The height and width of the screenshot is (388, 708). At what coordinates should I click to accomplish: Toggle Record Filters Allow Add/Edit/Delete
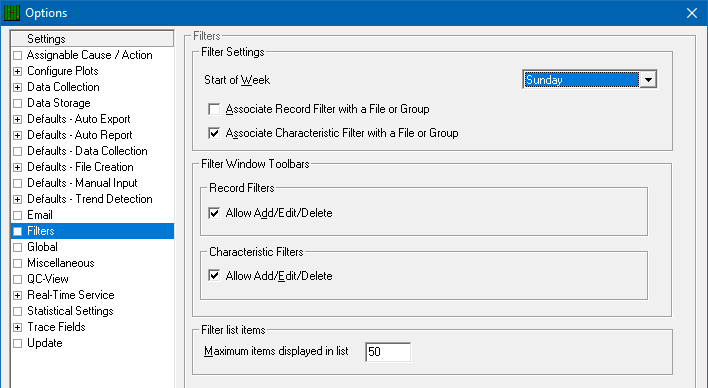(x=214, y=213)
